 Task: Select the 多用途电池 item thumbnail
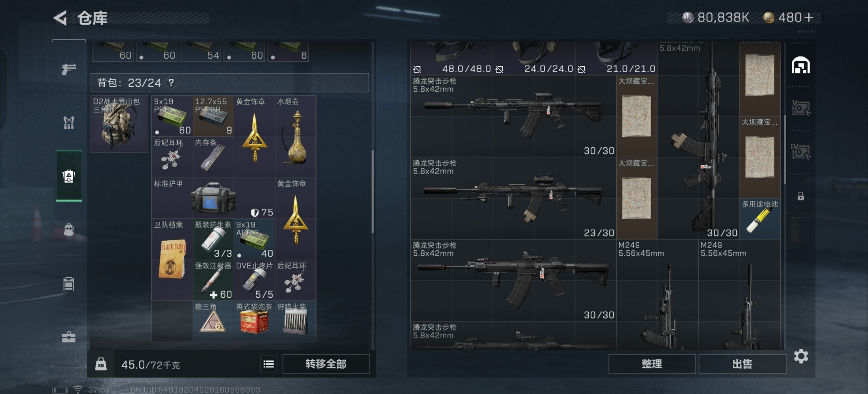759,219
